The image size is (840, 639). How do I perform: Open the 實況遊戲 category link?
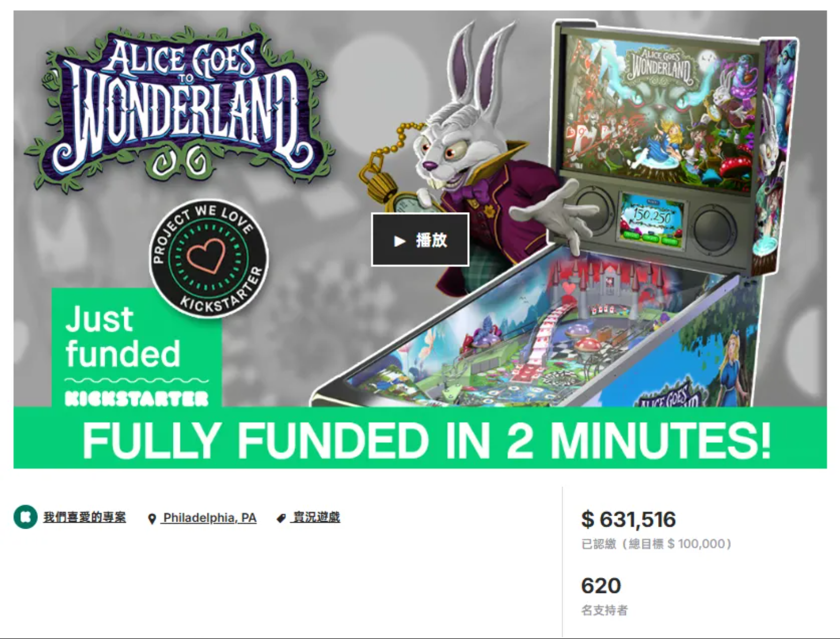click(x=316, y=517)
